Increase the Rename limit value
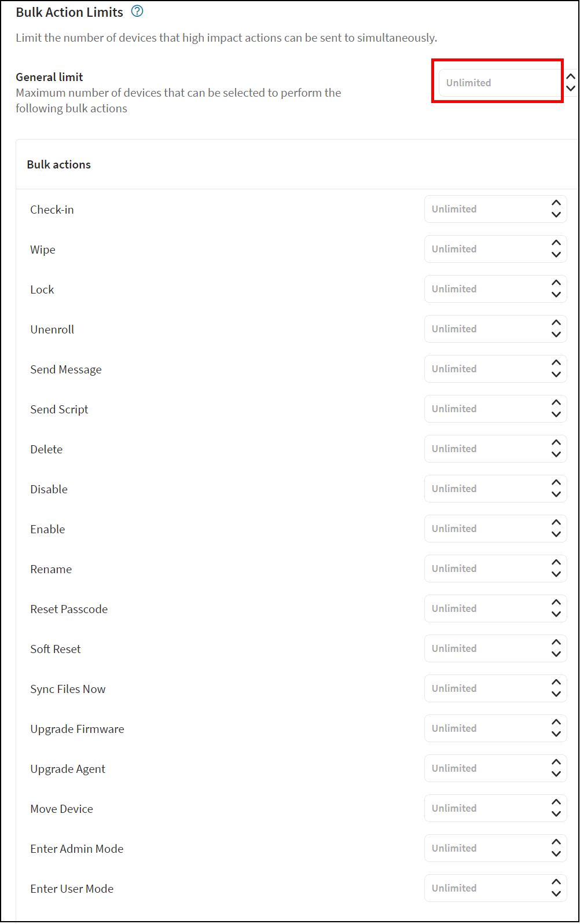The height and width of the screenshot is (924, 580). pyautogui.click(x=556, y=563)
